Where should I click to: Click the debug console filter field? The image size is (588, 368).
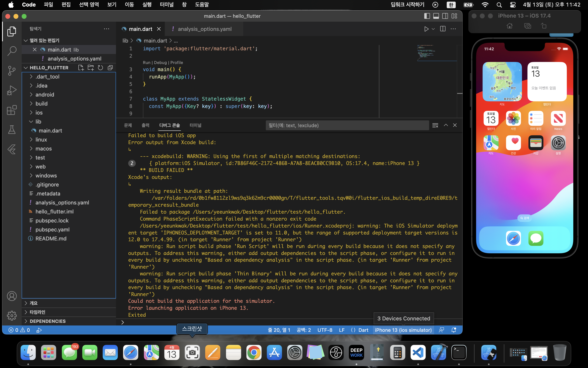(347, 125)
